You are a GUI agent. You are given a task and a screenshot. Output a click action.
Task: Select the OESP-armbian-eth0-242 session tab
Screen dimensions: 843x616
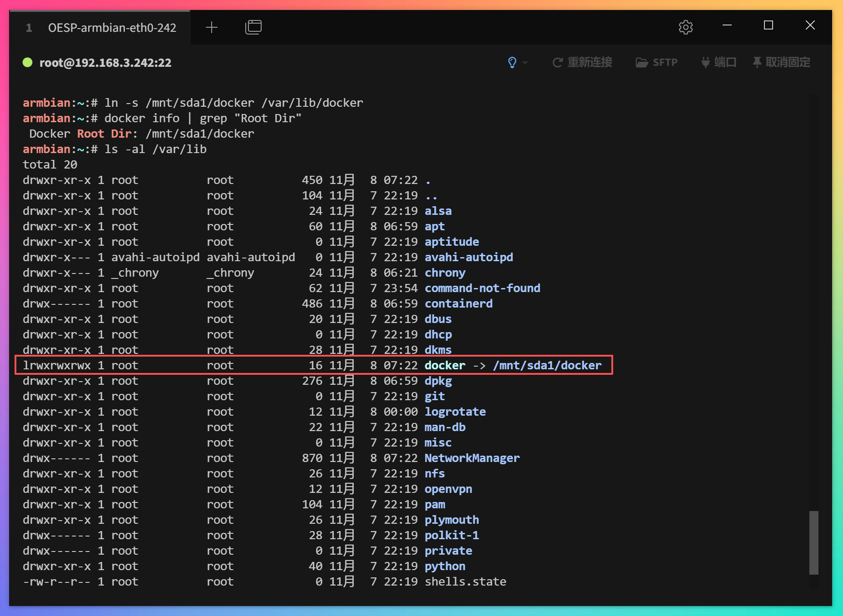coord(112,28)
